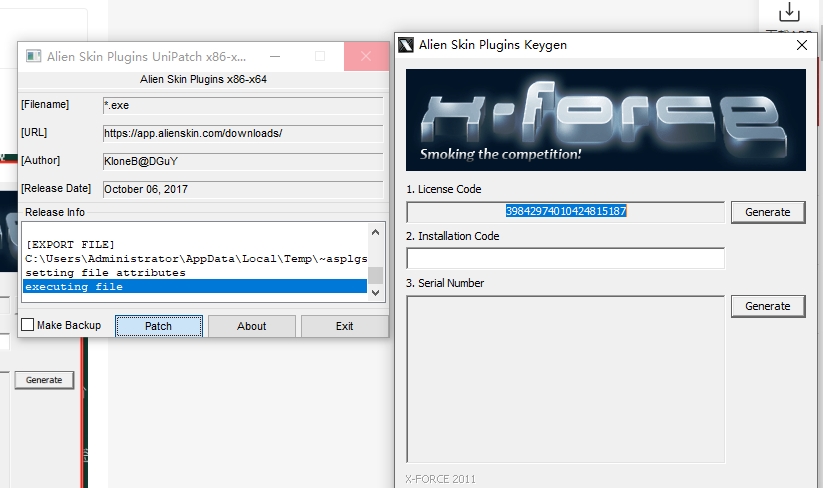Click the download icon behind the Keygen

789,12
